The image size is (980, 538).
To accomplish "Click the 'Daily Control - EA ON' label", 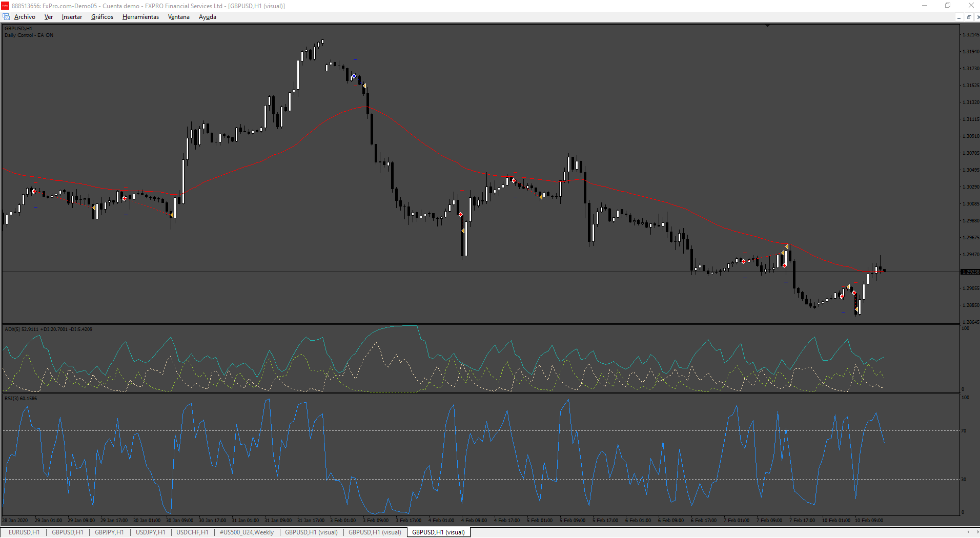I will click(x=29, y=35).
